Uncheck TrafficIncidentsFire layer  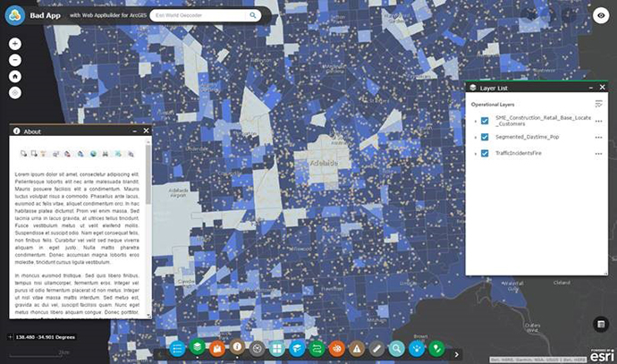pyautogui.click(x=485, y=154)
